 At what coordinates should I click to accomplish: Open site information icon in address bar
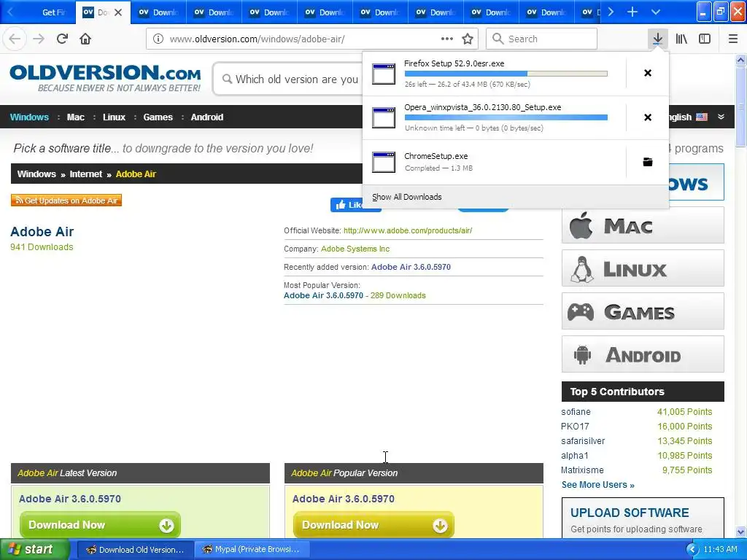[x=158, y=39]
